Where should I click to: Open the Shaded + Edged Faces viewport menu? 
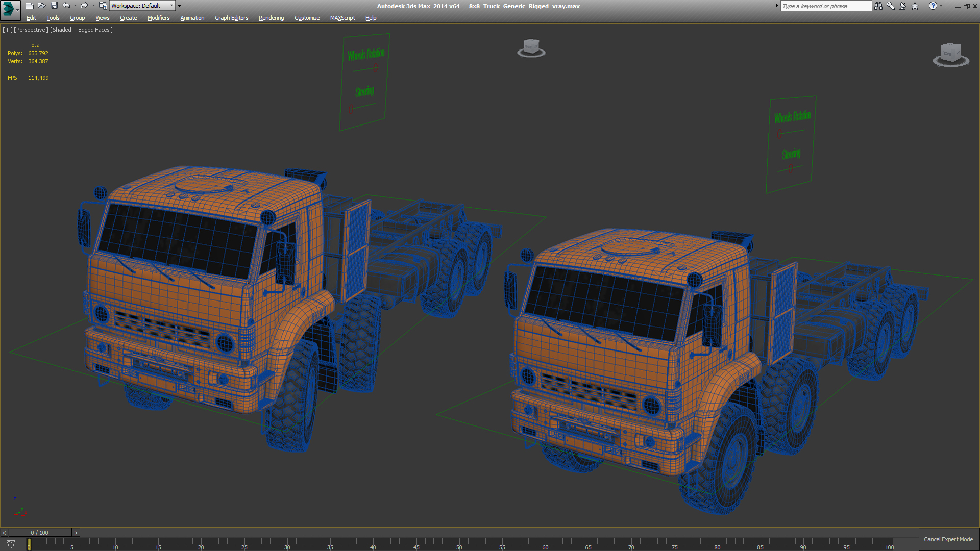click(81, 30)
